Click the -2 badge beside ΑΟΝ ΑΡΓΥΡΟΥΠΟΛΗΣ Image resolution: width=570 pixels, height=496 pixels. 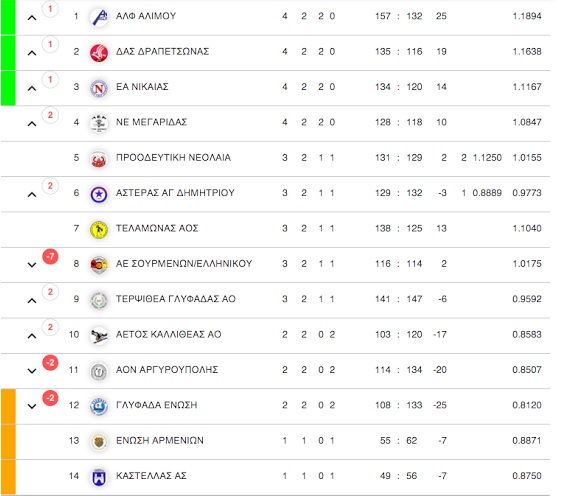click(50, 363)
